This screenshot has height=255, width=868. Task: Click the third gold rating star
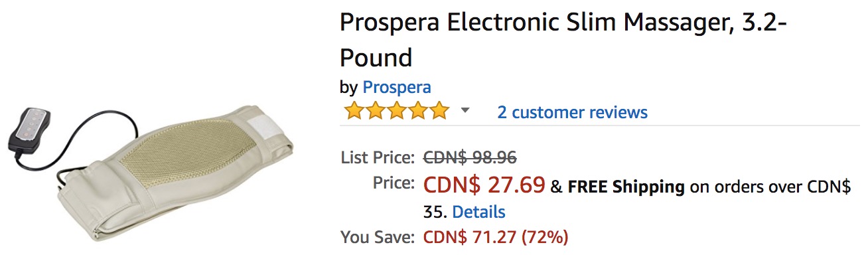396,111
